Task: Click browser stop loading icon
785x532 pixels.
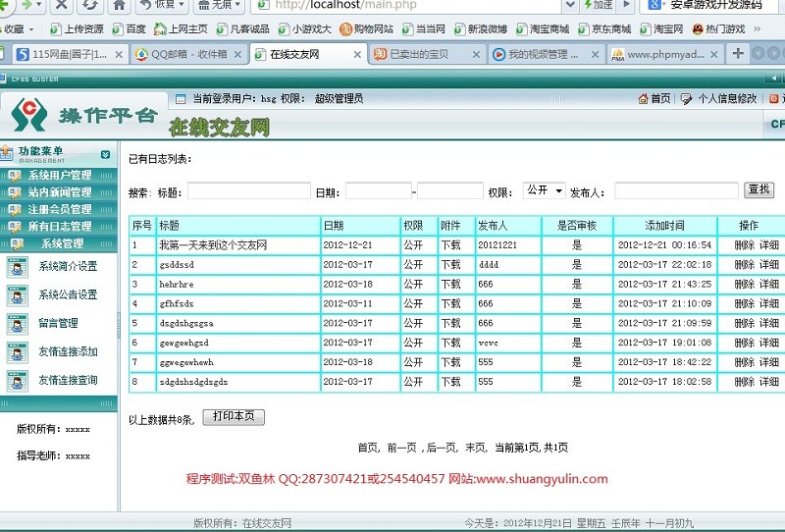Action: [x=61, y=5]
